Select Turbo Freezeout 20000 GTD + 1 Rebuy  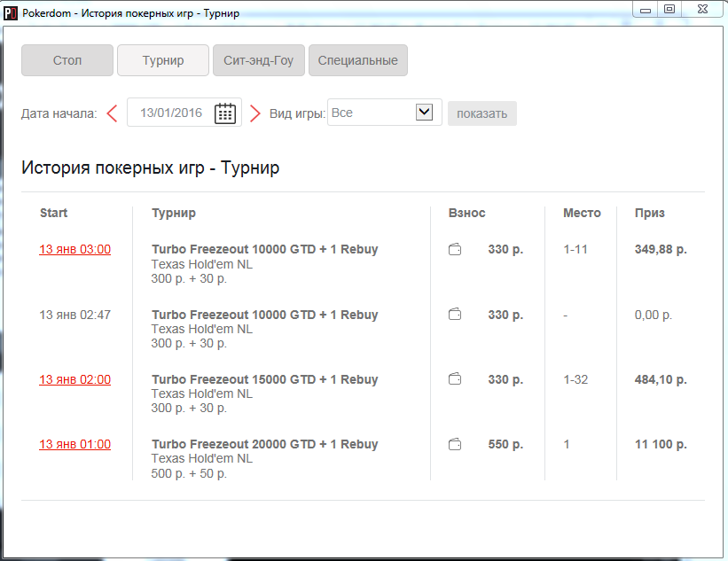pyautogui.click(x=264, y=445)
